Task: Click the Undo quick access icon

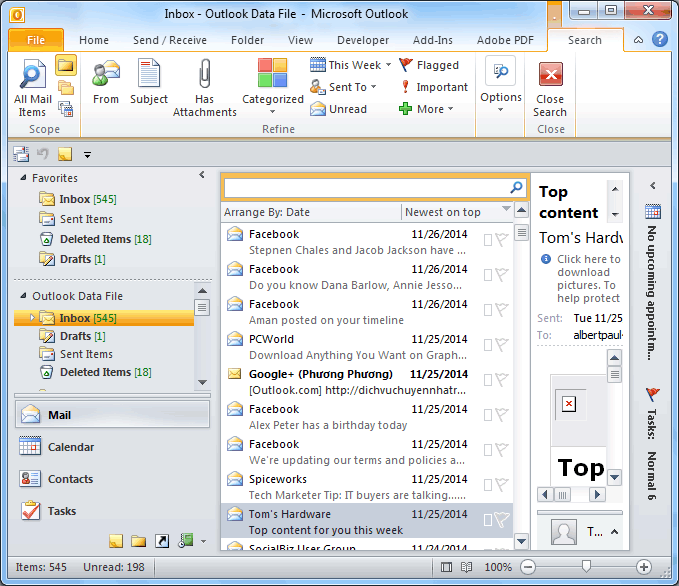Action: click(42, 154)
